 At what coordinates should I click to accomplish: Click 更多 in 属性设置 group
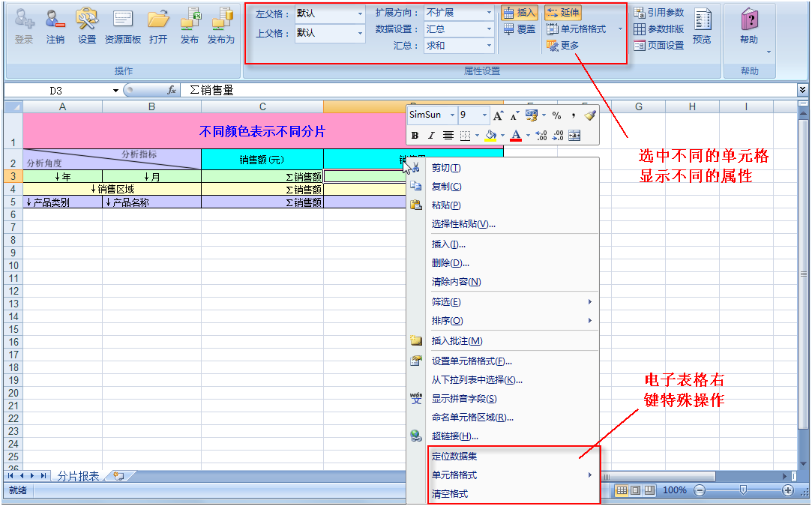pyautogui.click(x=563, y=46)
